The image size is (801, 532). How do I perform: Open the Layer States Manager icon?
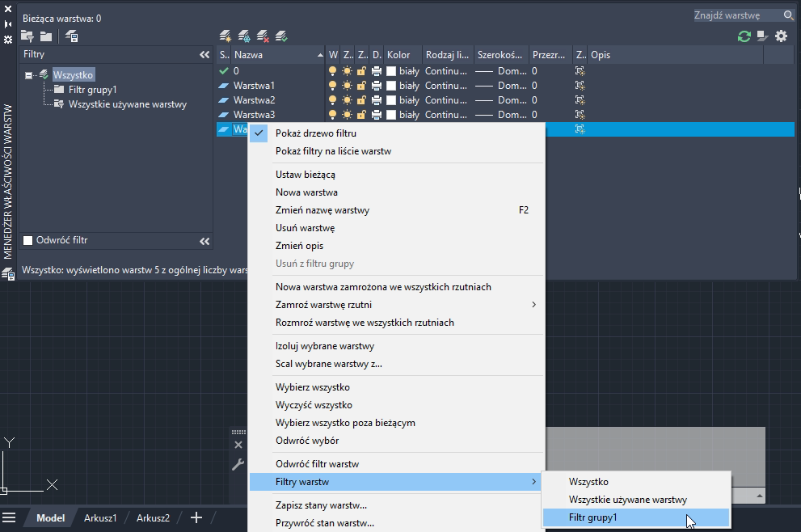[x=71, y=36]
